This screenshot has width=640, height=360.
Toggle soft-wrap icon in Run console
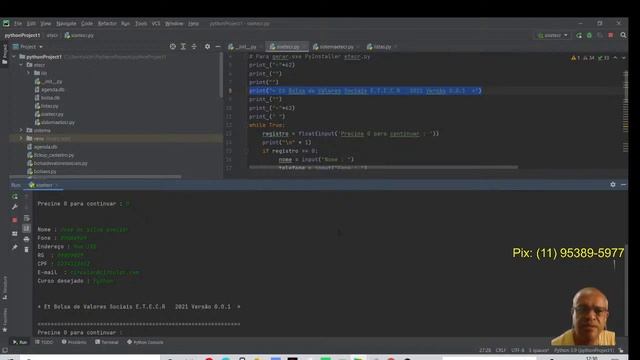(27, 218)
